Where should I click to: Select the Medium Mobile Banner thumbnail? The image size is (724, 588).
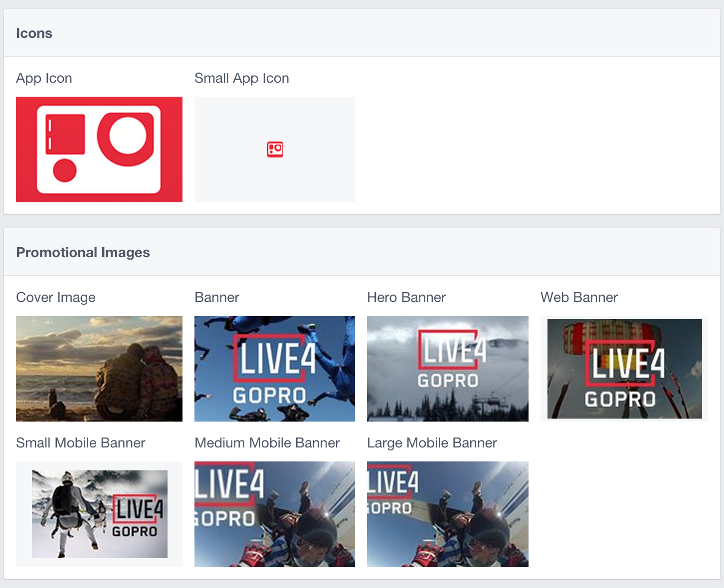click(275, 514)
